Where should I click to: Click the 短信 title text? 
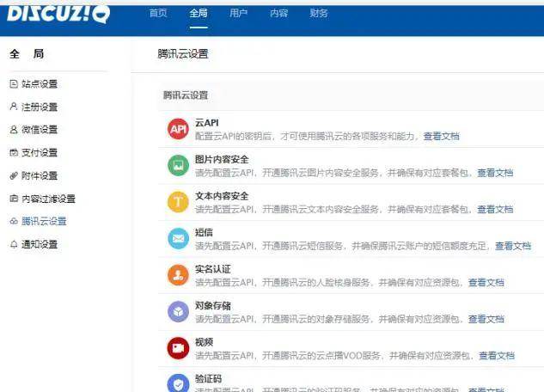click(204, 232)
